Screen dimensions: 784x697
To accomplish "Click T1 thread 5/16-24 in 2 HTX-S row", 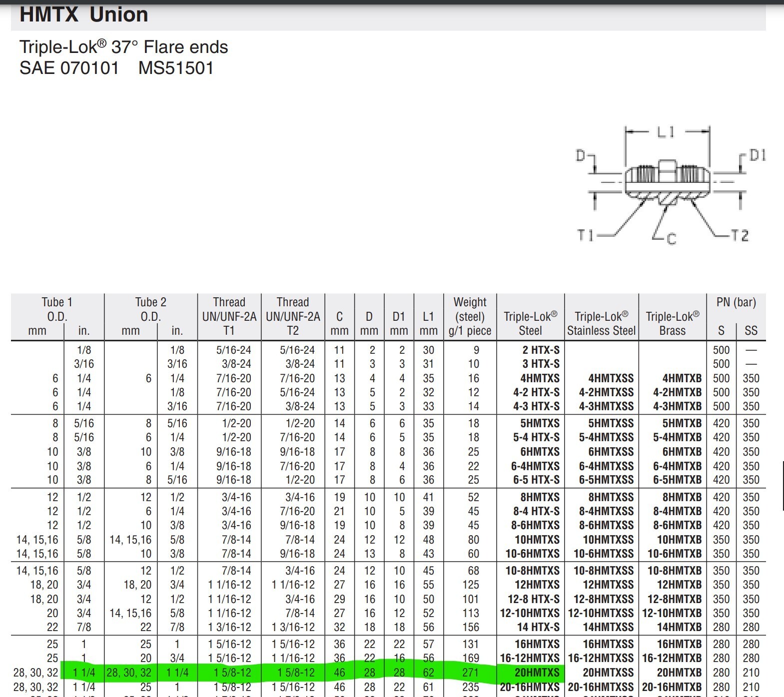I will pos(234,350).
